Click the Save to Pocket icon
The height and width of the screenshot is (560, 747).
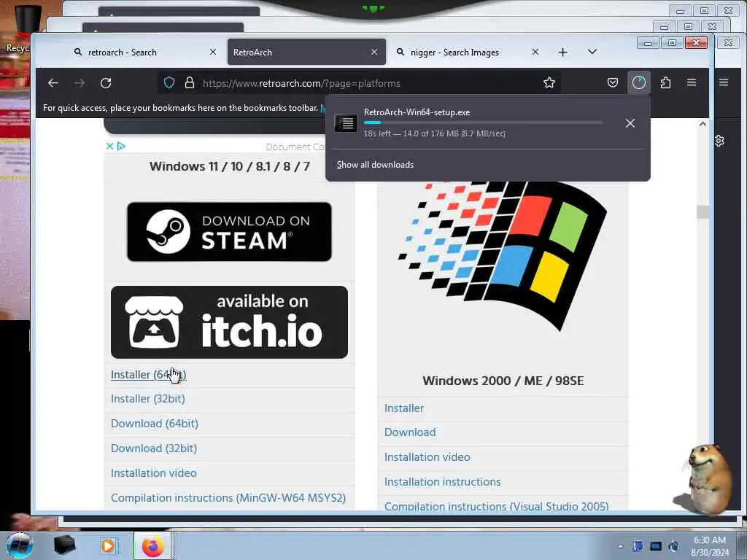[x=613, y=83]
